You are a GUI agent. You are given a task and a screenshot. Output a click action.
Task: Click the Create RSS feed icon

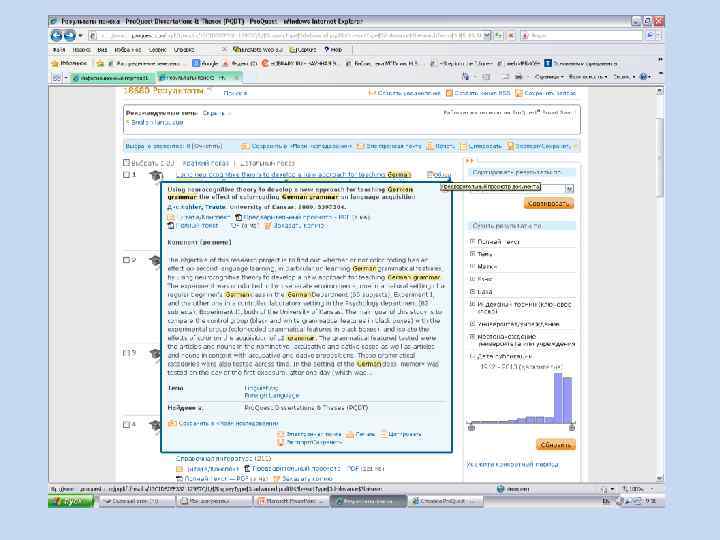(449, 93)
